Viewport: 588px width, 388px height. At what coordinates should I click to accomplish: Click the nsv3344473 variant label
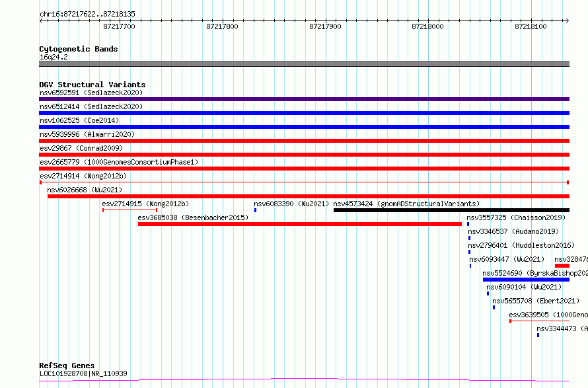pos(562,329)
